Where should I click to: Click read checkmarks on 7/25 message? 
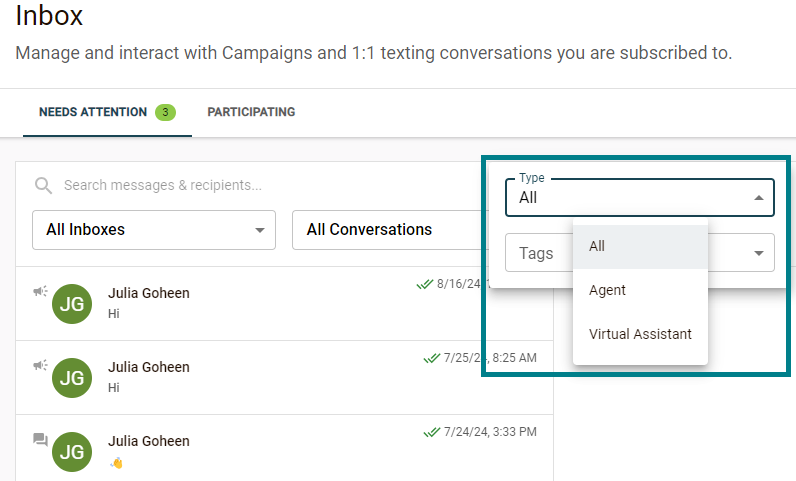(x=432, y=358)
